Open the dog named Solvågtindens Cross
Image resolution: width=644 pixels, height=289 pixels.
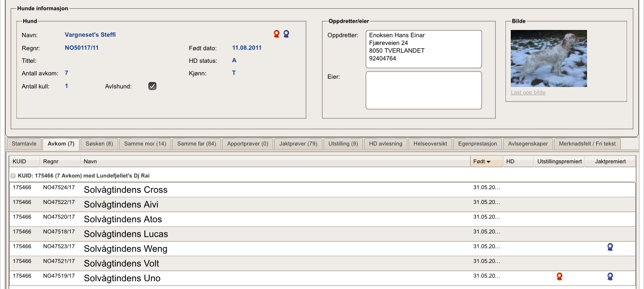[x=126, y=190]
